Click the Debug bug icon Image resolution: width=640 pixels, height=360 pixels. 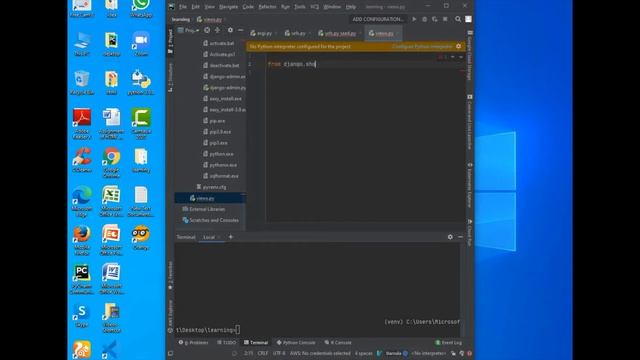pos(424,19)
